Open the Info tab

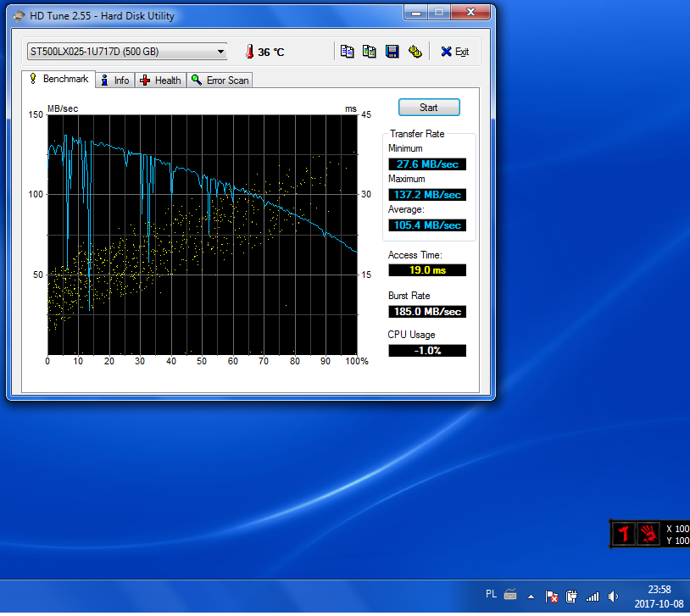[115, 80]
